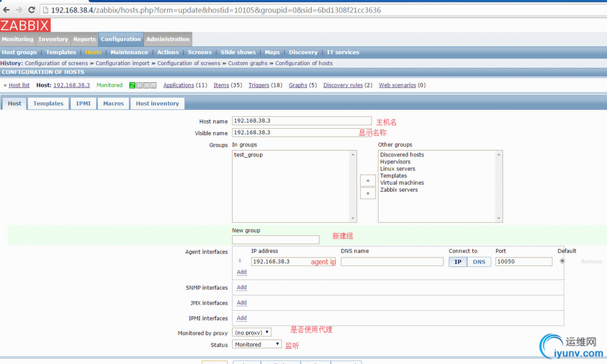Go to Slide shows submenu item
Viewport: 607px width, 364px height.
tap(238, 53)
